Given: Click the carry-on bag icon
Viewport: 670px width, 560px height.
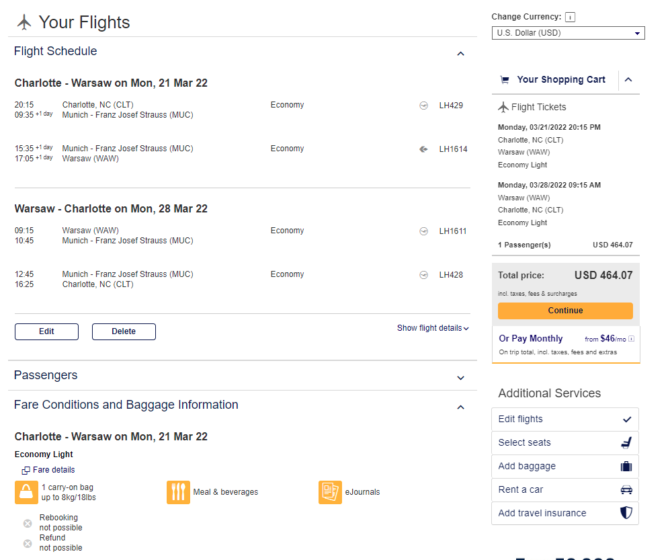Looking at the screenshot, I should pos(26,492).
